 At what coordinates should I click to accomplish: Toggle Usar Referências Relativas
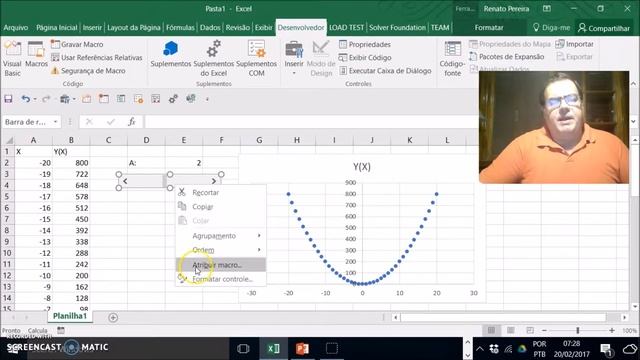click(x=97, y=58)
